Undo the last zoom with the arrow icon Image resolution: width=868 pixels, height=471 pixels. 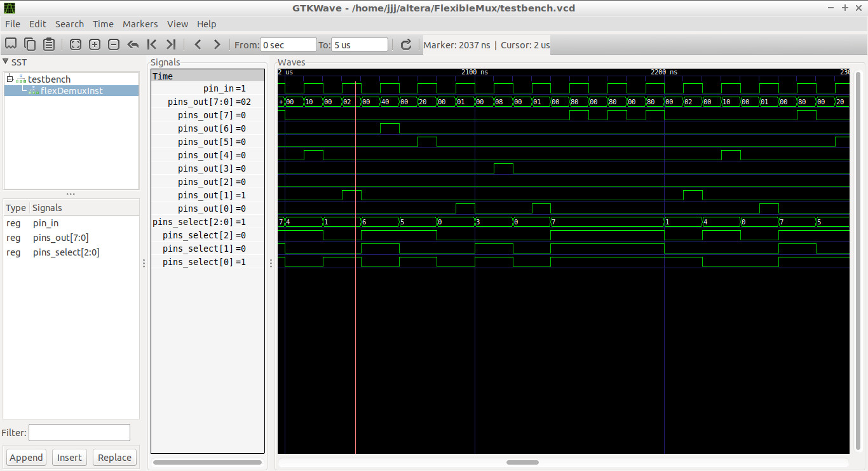(133, 44)
